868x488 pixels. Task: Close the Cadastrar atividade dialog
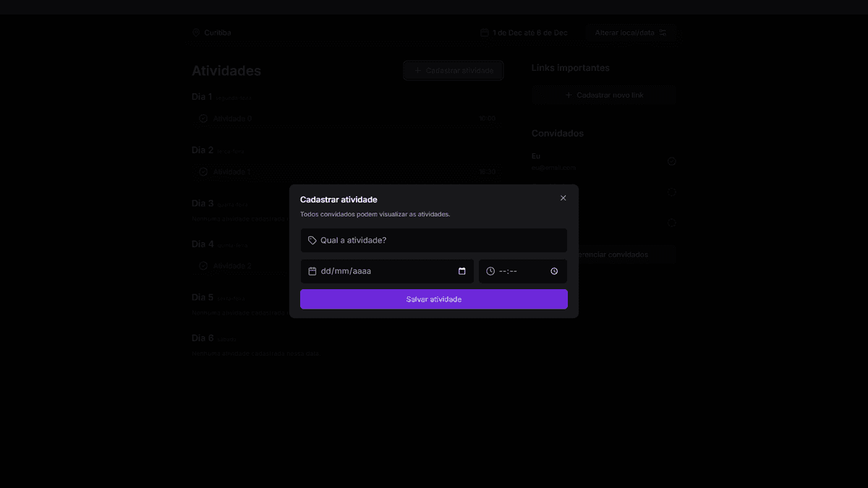[563, 197]
